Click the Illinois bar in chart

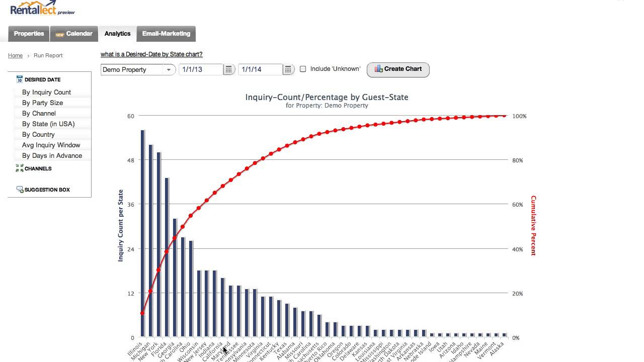[142, 233]
